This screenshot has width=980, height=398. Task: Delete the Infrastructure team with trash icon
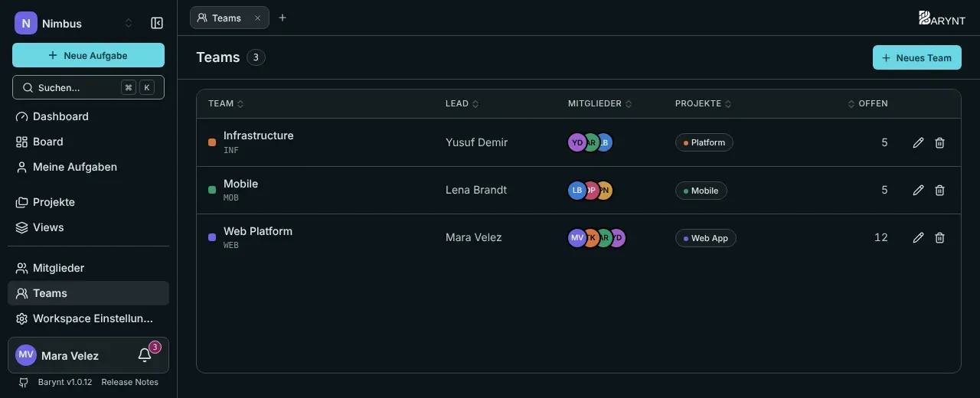click(939, 142)
